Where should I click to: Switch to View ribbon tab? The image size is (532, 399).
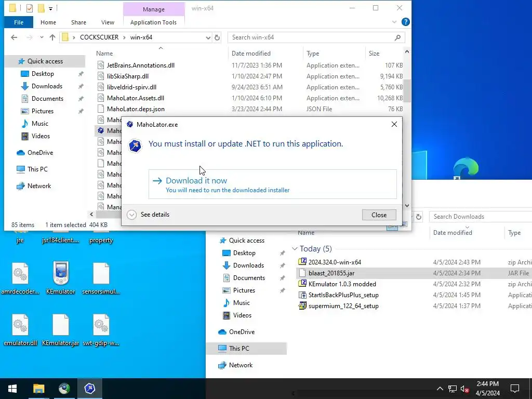tap(108, 22)
